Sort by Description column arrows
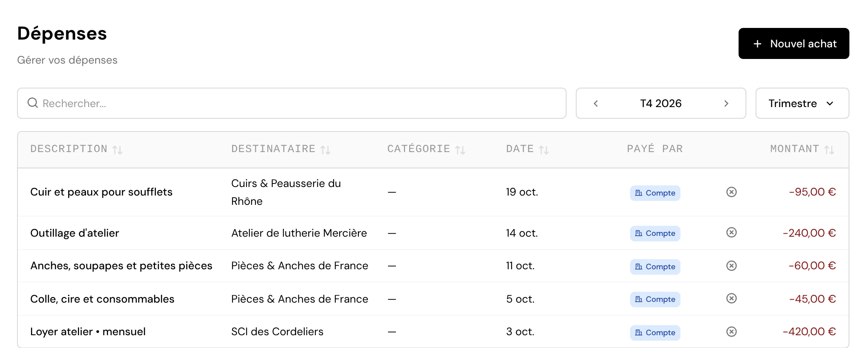868x348 pixels. click(x=117, y=150)
